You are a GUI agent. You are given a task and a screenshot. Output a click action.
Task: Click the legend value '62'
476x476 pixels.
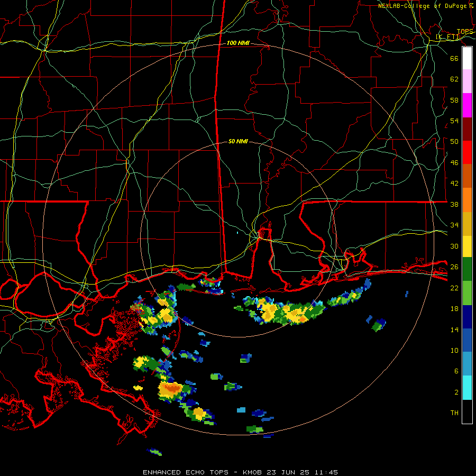(454, 79)
